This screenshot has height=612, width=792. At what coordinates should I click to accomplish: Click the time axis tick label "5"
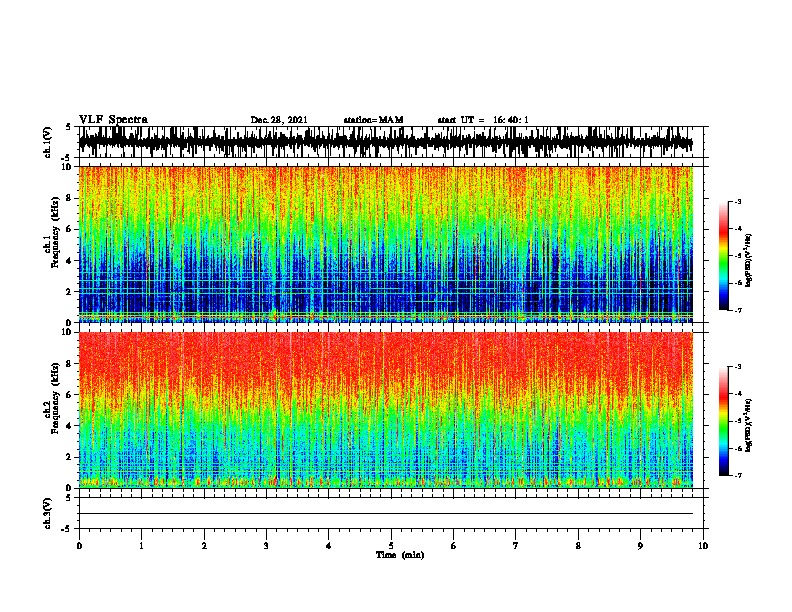[x=391, y=546]
